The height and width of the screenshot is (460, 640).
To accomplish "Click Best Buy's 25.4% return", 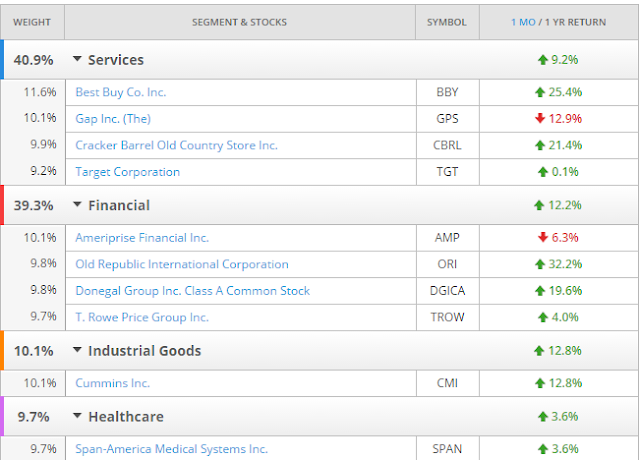I will pos(558,92).
